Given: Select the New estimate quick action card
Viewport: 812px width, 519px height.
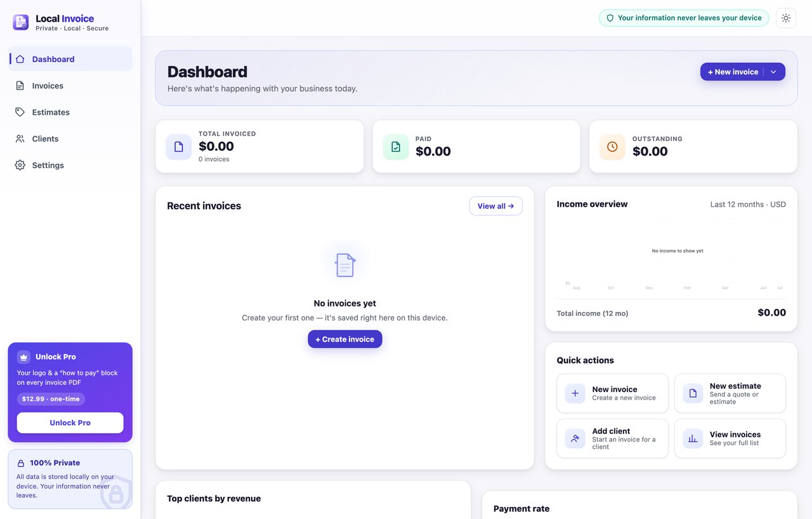Looking at the screenshot, I should [730, 393].
